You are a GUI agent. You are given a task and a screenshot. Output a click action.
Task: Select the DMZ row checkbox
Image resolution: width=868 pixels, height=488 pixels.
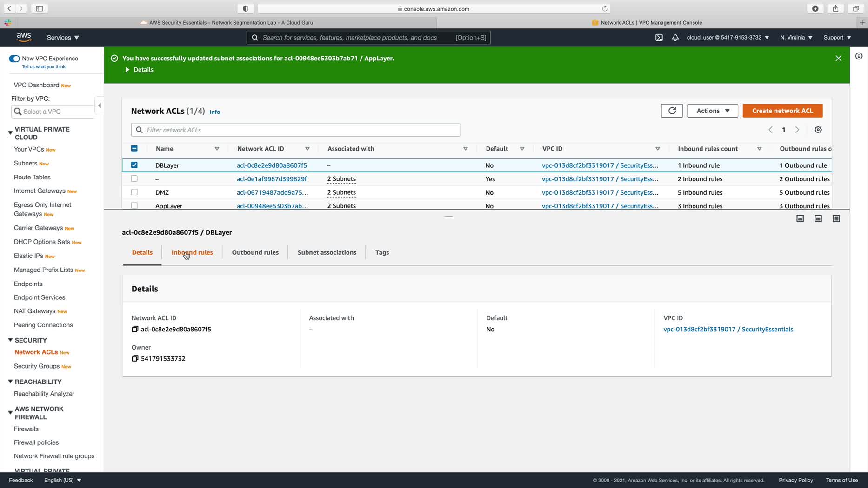134,192
